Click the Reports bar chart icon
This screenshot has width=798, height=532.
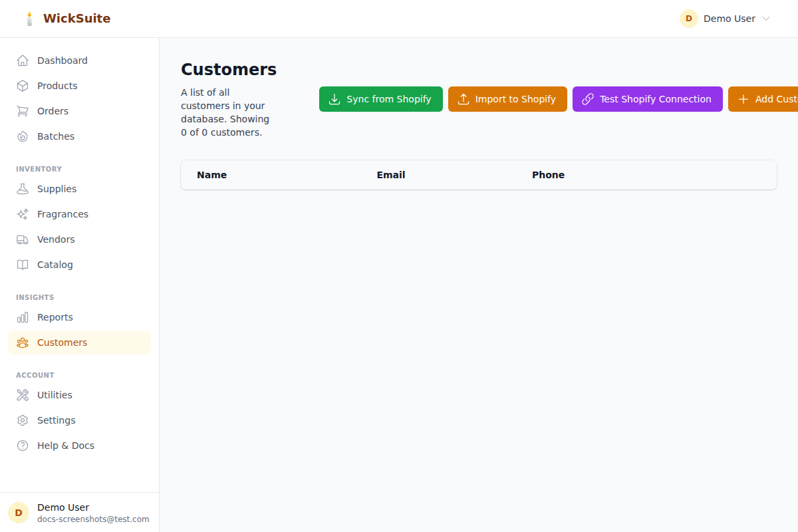[x=22, y=317]
